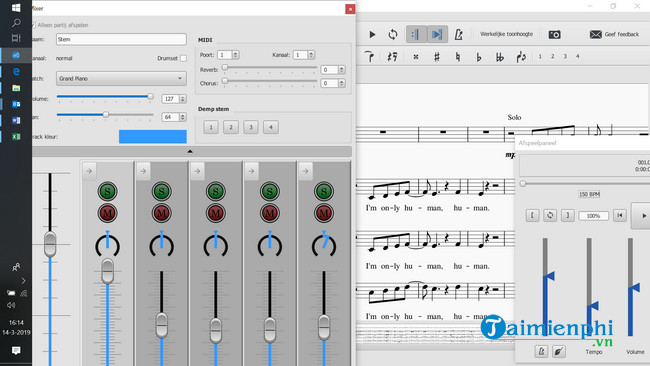Image resolution: width=650 pixels, height=366 pixels.
Task: Toggle count-in icon at Afspeelpaneel bottom
Action: point(558,351)
